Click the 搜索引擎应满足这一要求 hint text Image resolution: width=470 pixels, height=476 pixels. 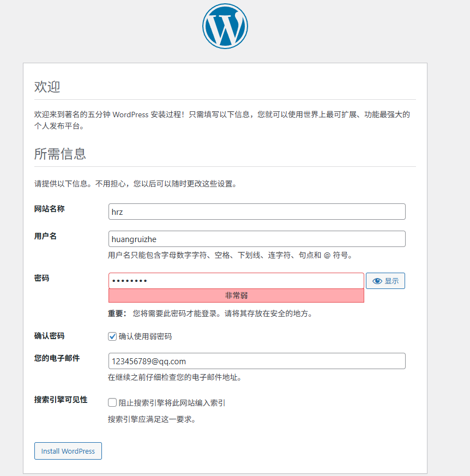(152, 419)
